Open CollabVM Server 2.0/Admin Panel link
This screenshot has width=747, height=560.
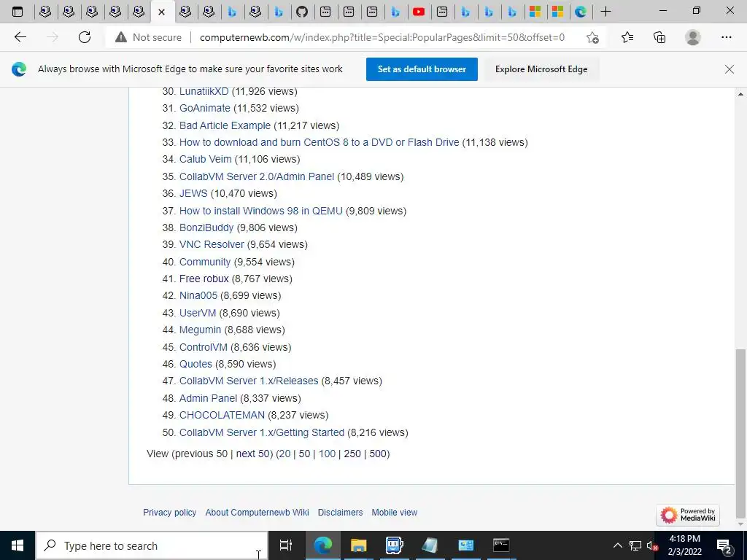(x=257, y=176)
